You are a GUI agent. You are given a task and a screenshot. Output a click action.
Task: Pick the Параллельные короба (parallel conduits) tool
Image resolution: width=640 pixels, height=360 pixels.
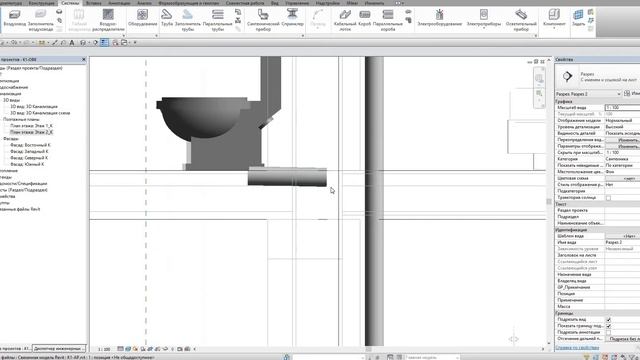[388, 20]
